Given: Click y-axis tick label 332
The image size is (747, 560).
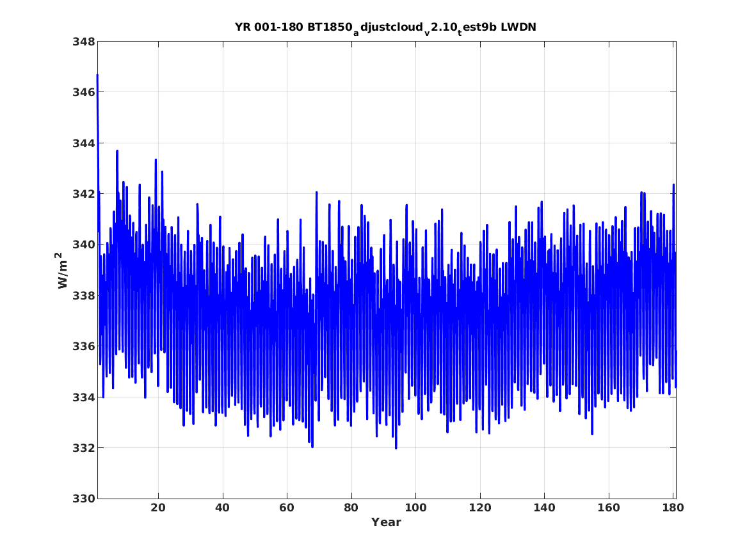Looking at the screenshot, I should click(83, 448).
